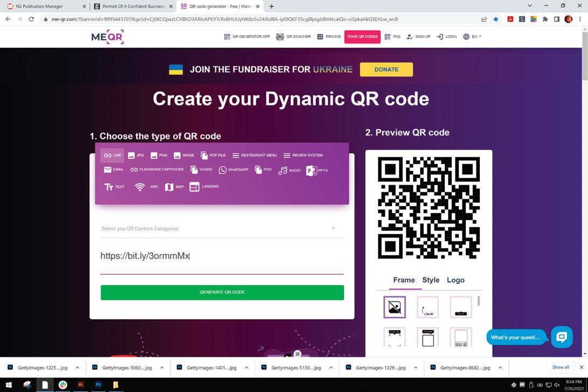Open a new browser tab
The image size is (588, 392).
[271, 6]
